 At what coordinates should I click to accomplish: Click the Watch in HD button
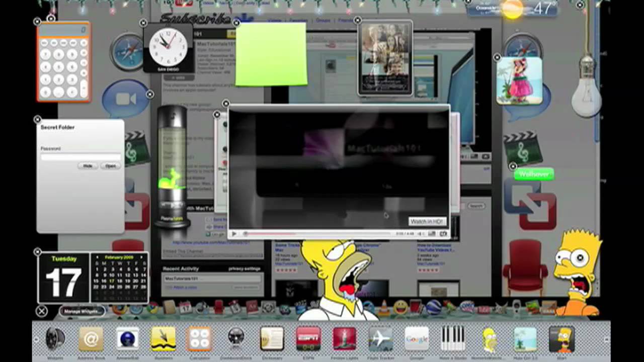click(x=427, y=221)
